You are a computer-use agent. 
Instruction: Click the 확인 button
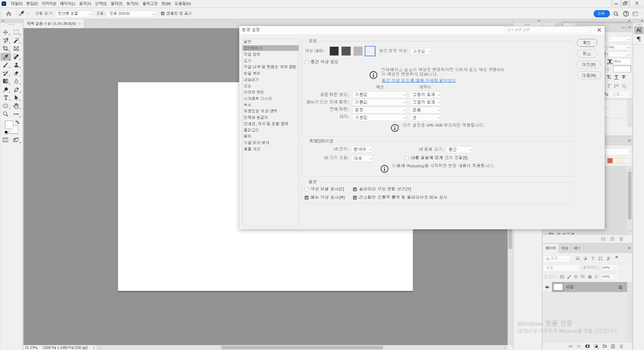(587, 43)
